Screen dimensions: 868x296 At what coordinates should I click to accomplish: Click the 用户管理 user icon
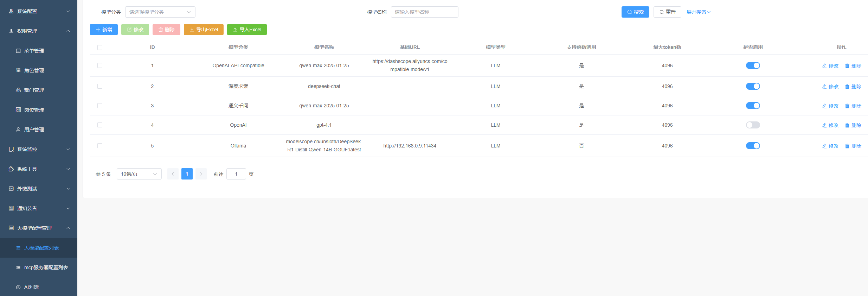[x=18, y=130]
